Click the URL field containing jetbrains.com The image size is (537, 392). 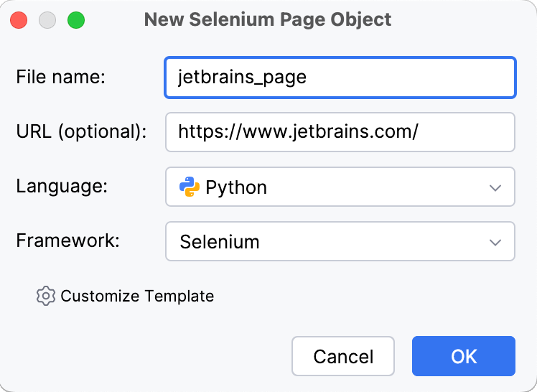click(340, 132)
